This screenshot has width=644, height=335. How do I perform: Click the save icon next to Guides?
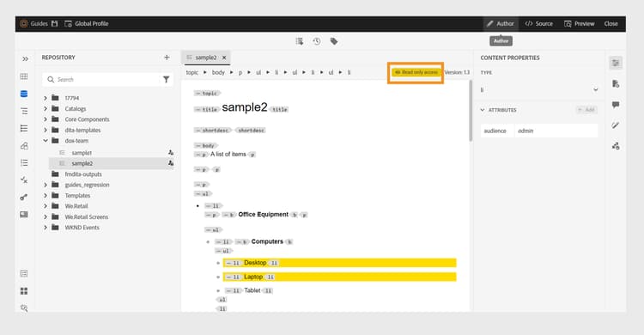[55, 23]
